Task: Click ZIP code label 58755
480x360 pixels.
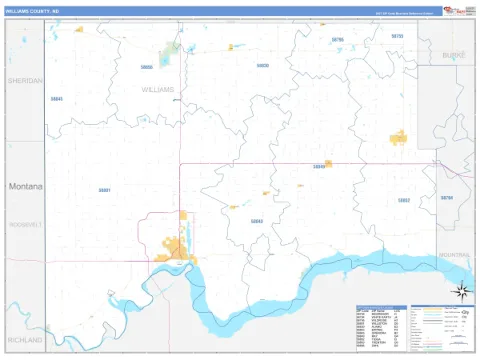Action: [397, 36]
